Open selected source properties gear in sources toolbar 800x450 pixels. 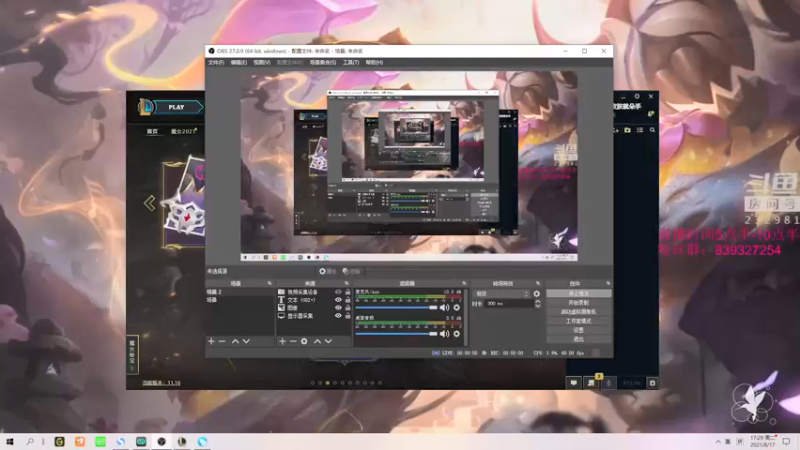click(x=304, y=341)
